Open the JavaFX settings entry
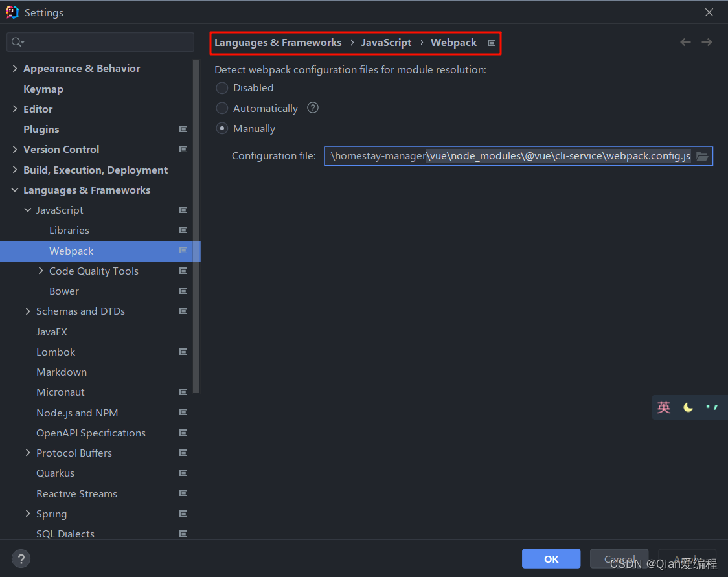728x577 pixels. tap(52, 332)
